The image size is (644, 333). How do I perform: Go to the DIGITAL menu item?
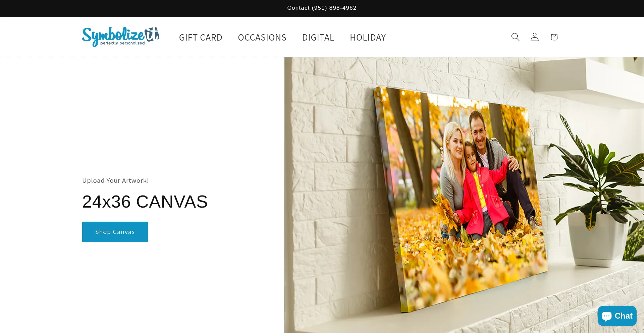click(318, 38)
